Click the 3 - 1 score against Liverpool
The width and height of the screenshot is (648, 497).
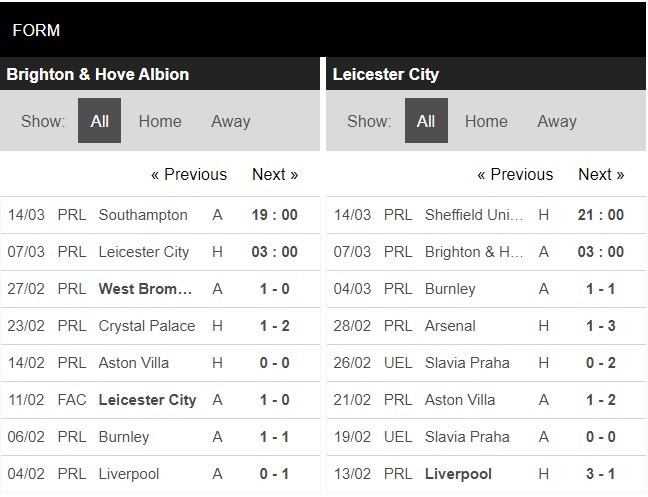601,474
